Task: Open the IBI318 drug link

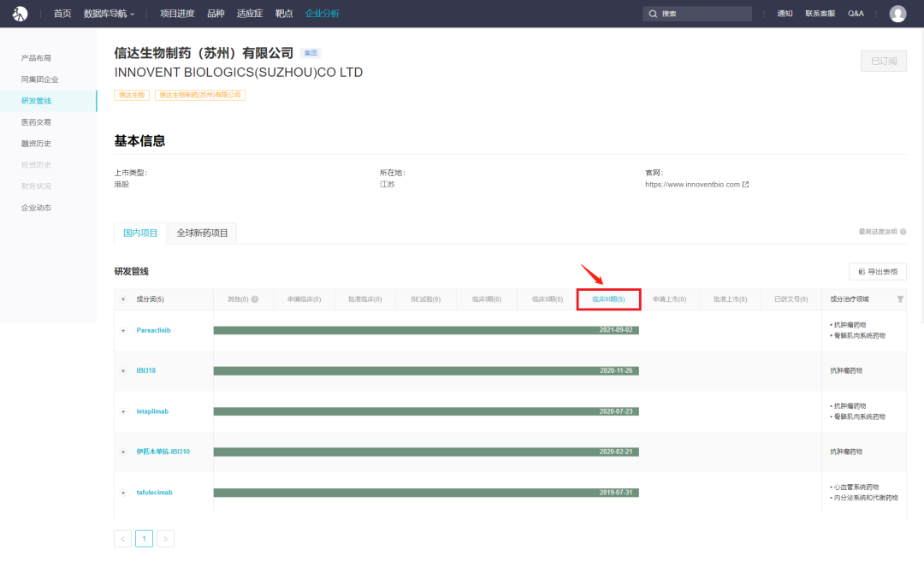Action: [x=146, y=371]
